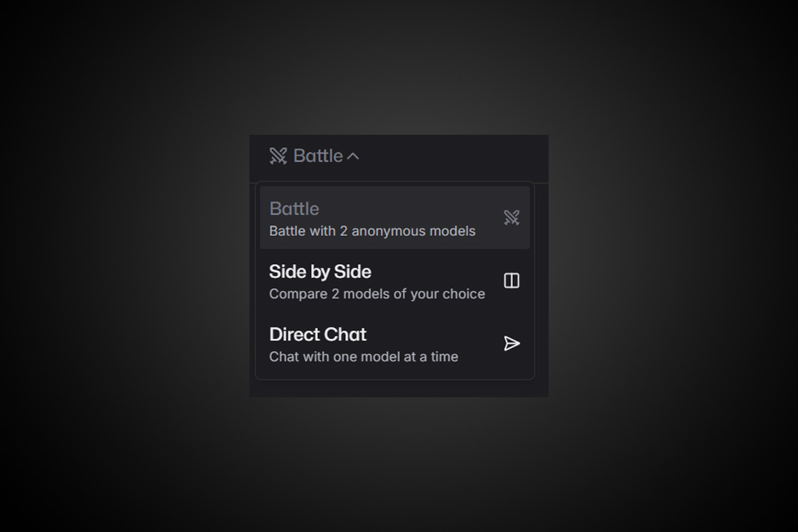This screenshot has height=532, width=798.
Task: Click "Compare 2 models of your choice" text
Action: click(376, 294)
